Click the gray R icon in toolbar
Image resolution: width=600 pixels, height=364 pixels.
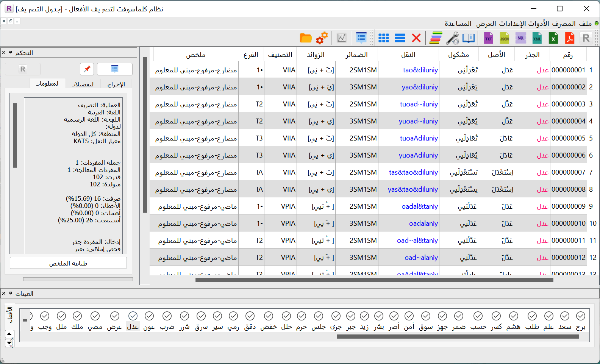[x=586, y=38]
